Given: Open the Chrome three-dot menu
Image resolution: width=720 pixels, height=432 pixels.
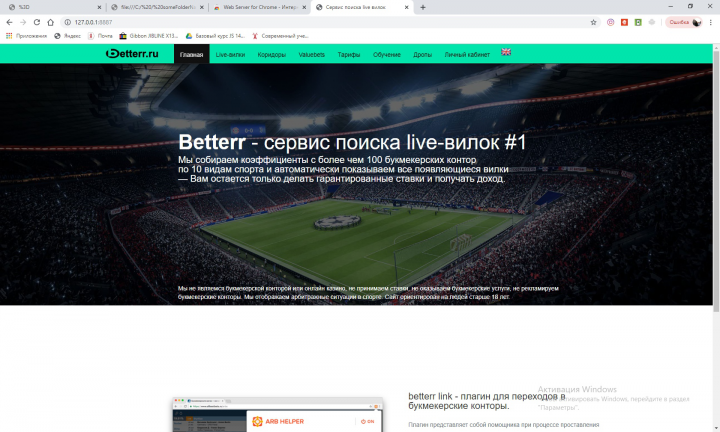Looking at the screenshot, I should (x=711, y=22).
